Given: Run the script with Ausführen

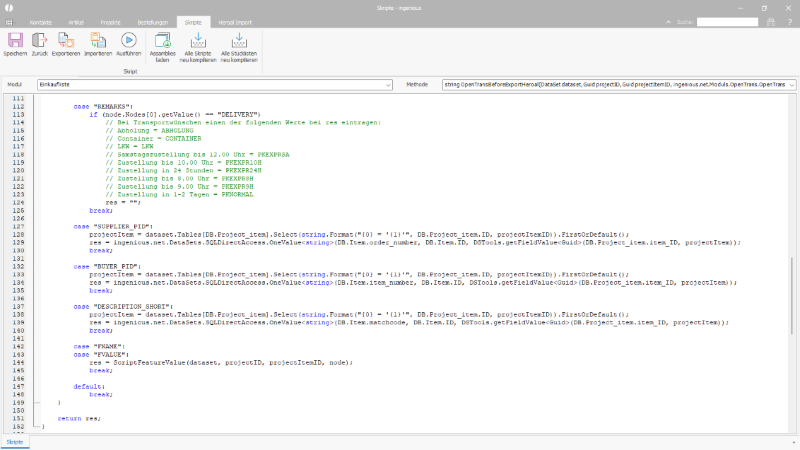Looking at the screenshot, I should coord(128,45).
